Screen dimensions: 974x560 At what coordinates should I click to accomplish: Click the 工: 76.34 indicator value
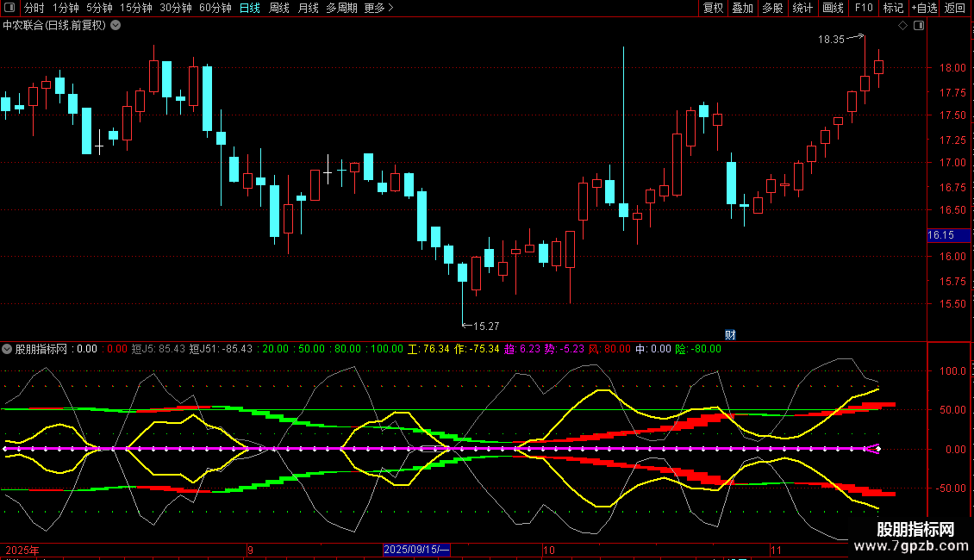pyautogui.click(x=428, y=349)
